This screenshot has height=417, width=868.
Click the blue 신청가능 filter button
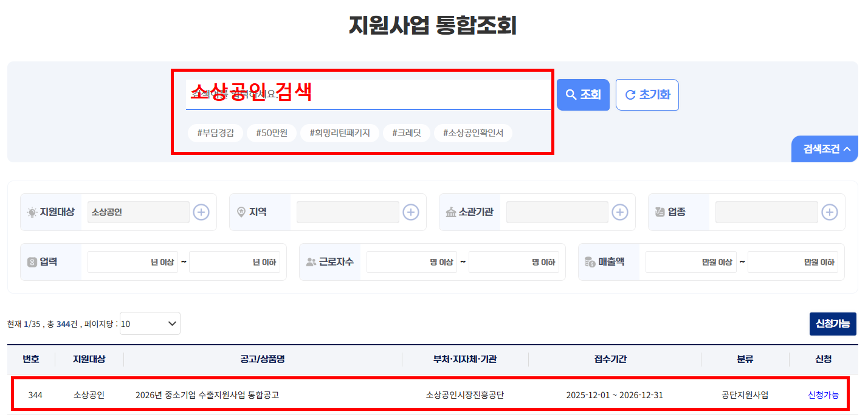pyautogui.click(x=833, y=323)
